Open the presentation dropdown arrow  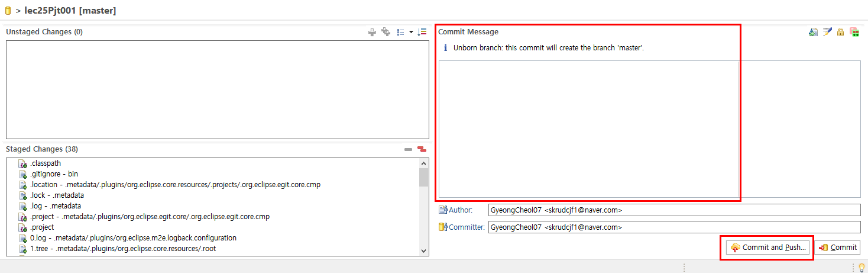pos(411,32)
